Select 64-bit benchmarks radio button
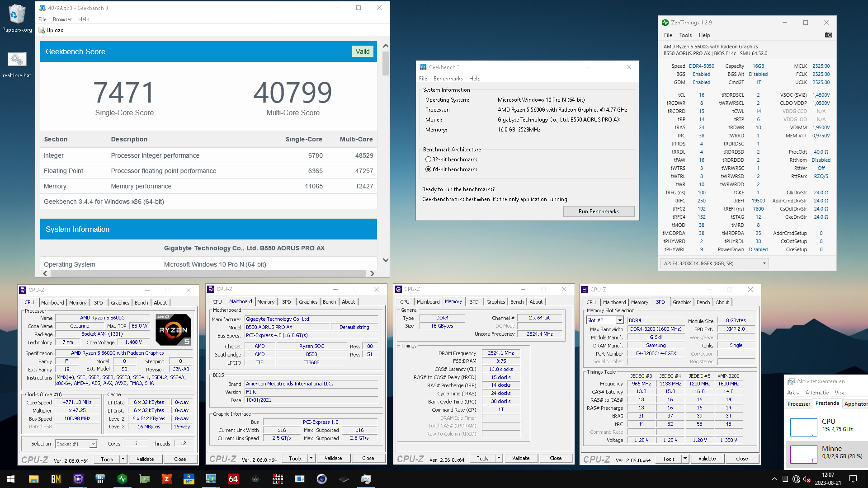Screen dimensions: 868x488 click(428, 169)
